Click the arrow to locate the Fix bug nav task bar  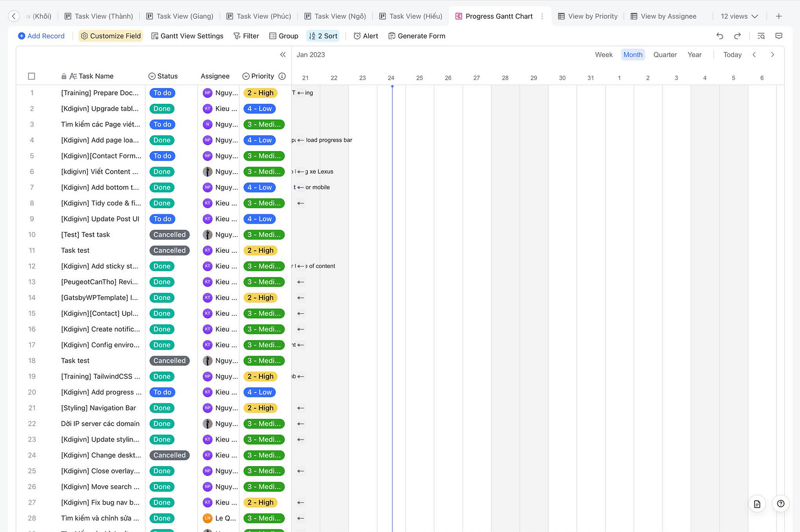[x=301, y=503]
